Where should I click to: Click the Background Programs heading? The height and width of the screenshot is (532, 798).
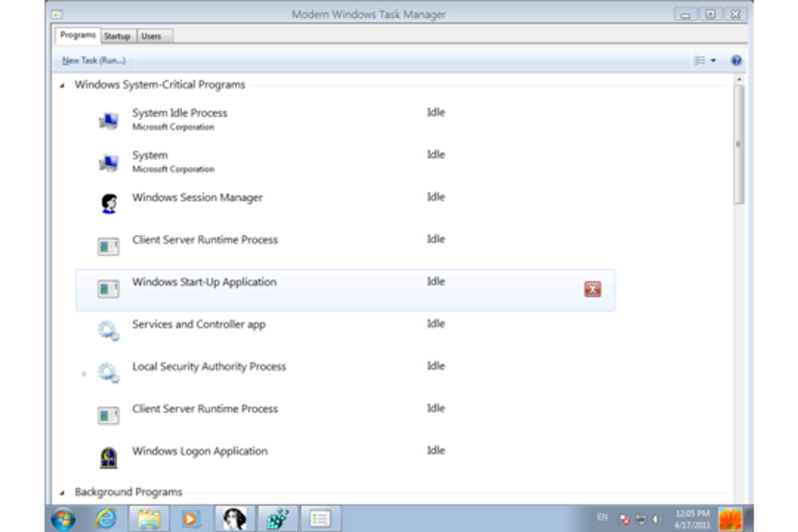[128, 492]
